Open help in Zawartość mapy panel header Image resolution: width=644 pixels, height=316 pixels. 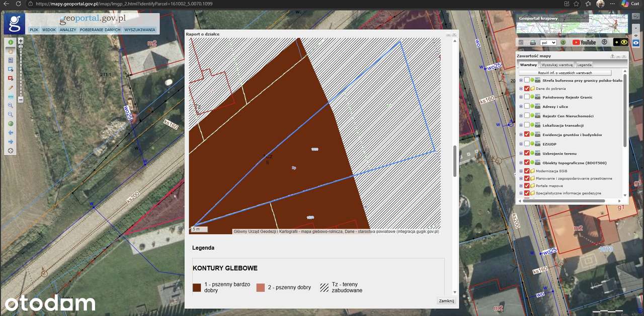point(613,56)
